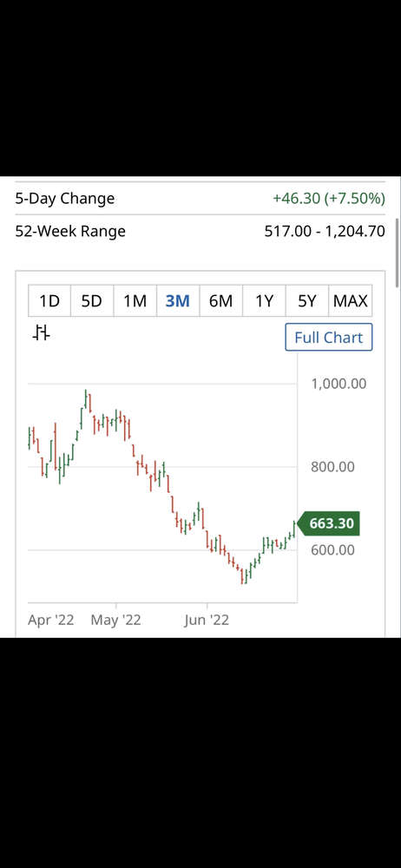
Task: Click the May '22 axis label
Action: point(115,620)
